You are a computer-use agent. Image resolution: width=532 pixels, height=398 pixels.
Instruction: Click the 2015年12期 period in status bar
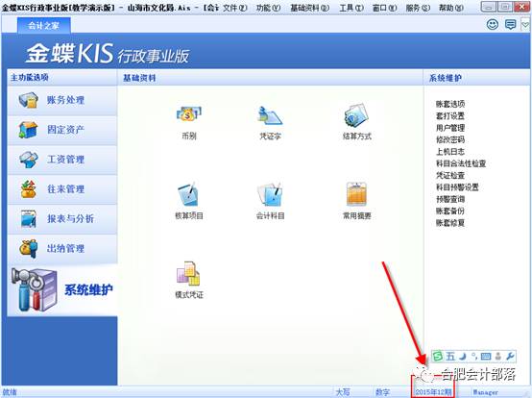433,392
